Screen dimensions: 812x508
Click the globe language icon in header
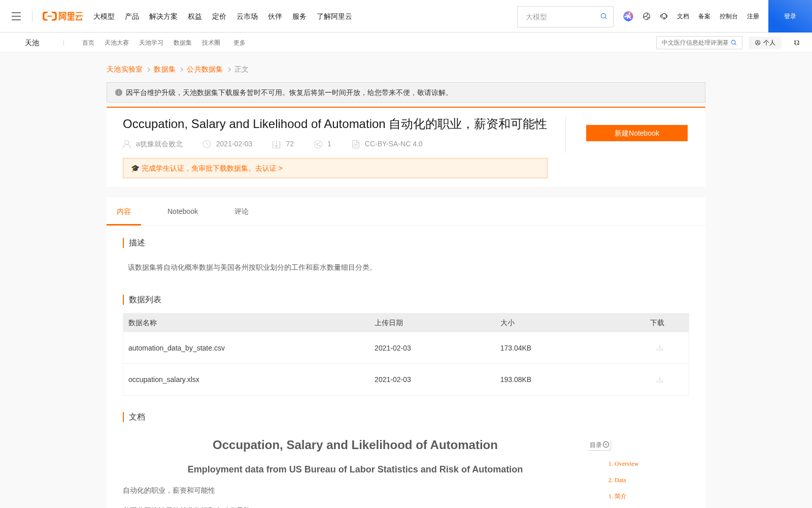tap(647, 16)
